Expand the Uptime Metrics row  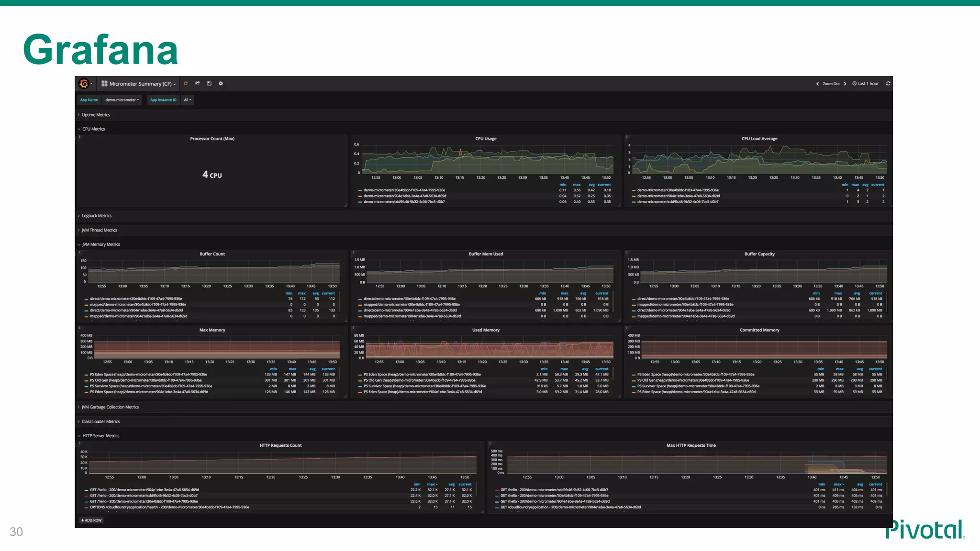(x=96, y=115)
